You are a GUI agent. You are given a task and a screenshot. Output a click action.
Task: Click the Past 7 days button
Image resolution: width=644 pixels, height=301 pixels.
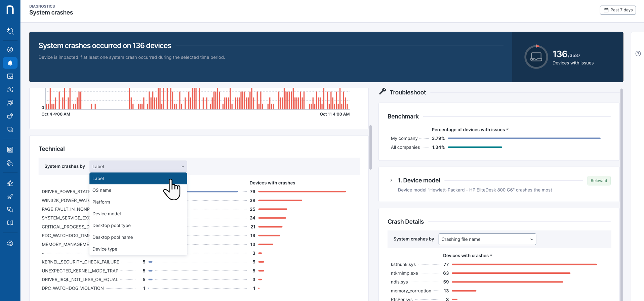point(617,10)
